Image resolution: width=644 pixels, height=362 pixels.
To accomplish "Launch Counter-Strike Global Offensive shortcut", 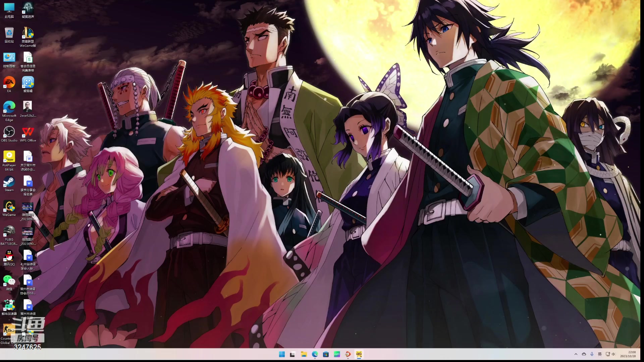I will tap(9, 334).
